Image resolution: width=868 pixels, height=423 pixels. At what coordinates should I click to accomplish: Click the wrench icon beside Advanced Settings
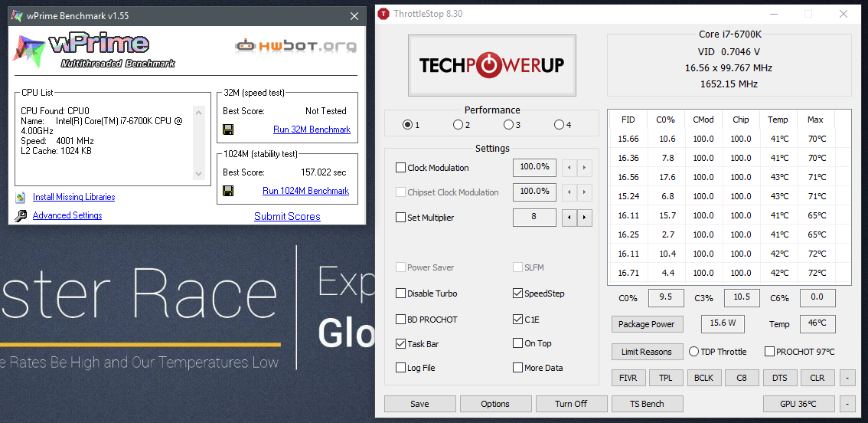tap(21, 215)
